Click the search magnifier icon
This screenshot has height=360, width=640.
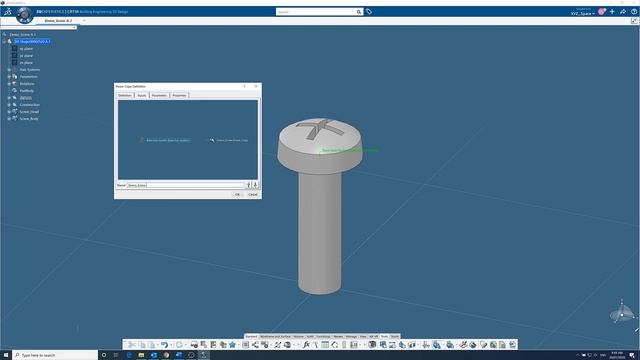tap(359, 12)
